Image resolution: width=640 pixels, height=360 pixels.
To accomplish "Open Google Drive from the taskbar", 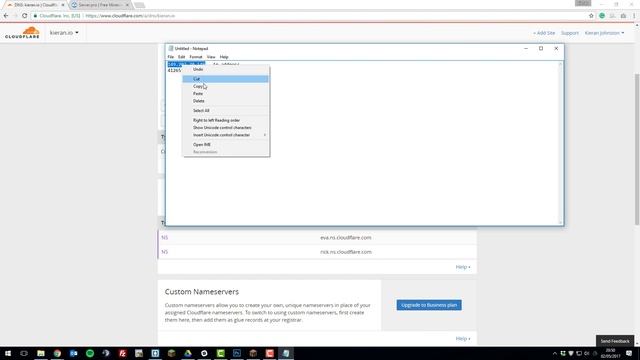I will [x=188, y=353].
